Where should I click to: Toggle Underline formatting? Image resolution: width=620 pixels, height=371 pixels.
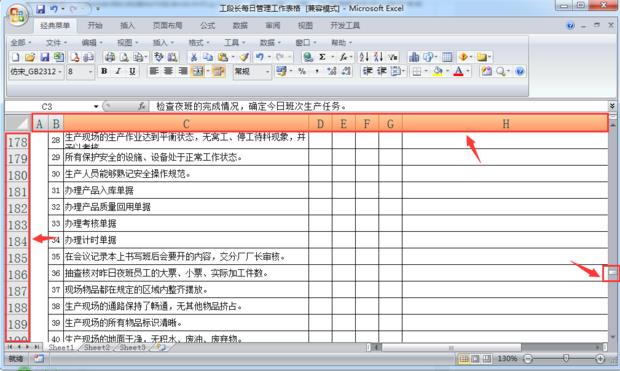point(132,72)
